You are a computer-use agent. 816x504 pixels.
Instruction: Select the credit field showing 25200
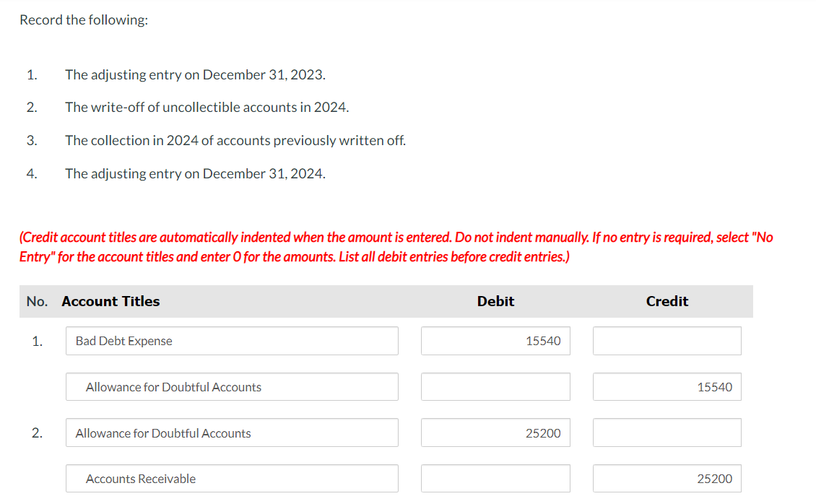tap(667, 478)
